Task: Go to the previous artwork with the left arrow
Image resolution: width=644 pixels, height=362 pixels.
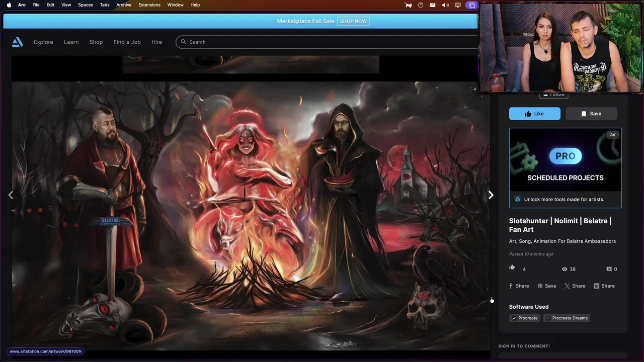Action: [11, 195]
